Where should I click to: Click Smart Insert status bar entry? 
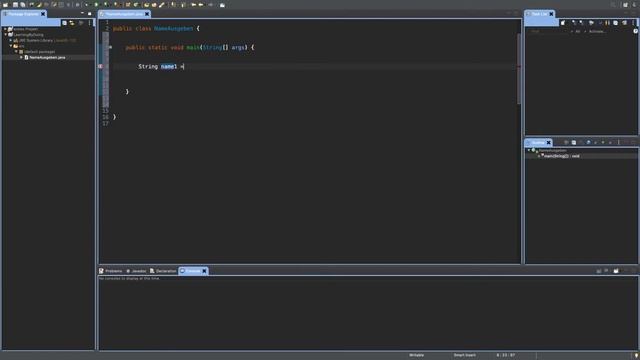tap(464, 356)
